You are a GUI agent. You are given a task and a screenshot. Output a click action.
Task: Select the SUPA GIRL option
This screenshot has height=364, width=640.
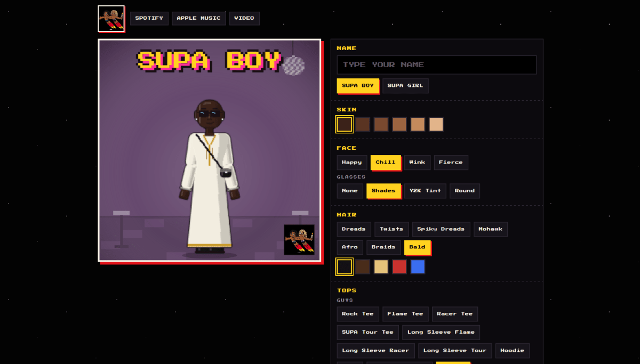[x=405, y=86]
